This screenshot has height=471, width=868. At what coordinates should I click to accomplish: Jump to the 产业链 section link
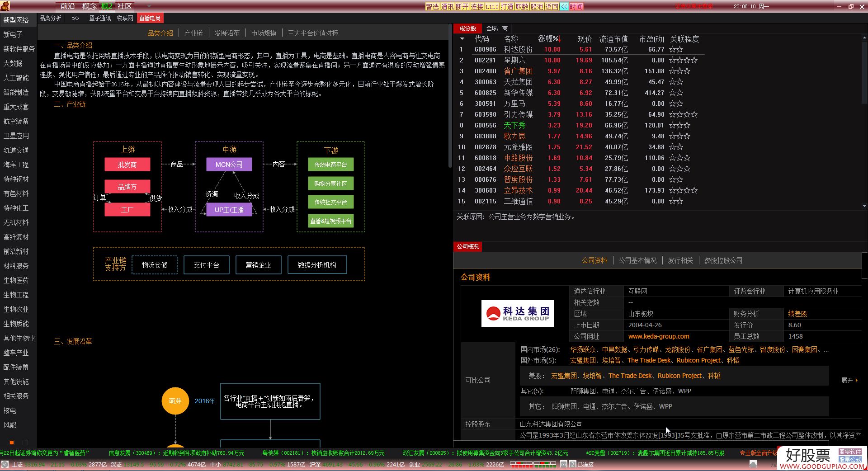[x=193, y=33]
